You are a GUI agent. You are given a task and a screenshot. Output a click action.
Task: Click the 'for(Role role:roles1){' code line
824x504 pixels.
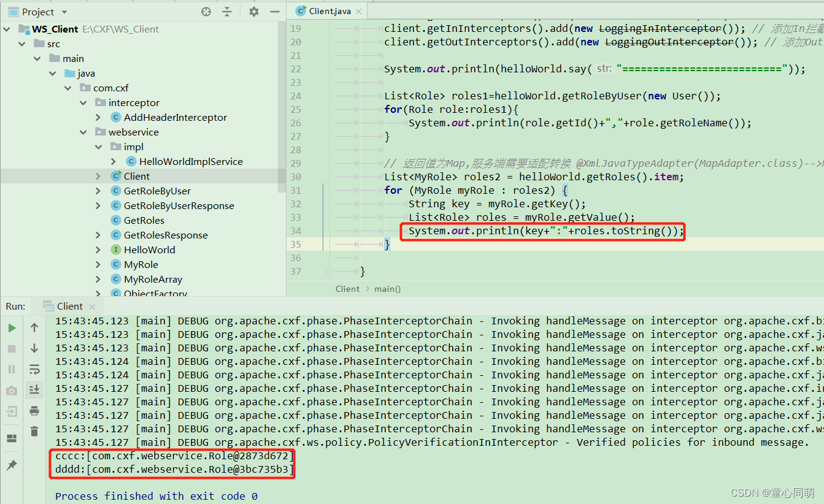coord(451,109)
